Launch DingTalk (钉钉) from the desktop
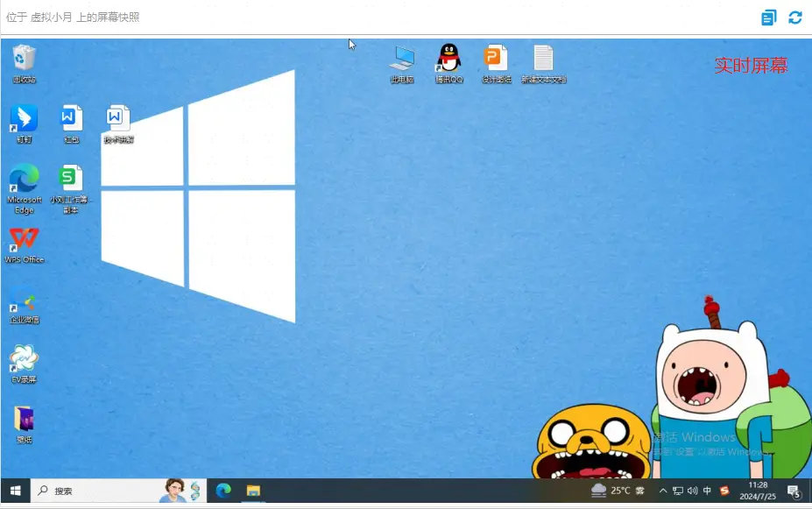812x509 pixels. click(24, 124)
